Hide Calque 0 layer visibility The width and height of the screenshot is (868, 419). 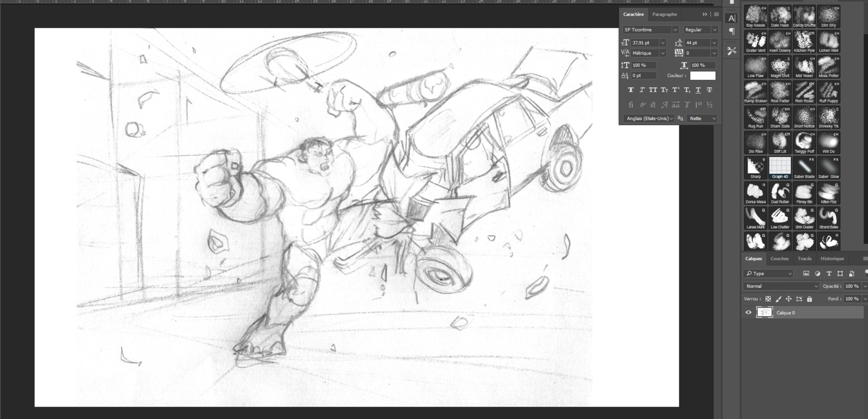pos(749,313)
